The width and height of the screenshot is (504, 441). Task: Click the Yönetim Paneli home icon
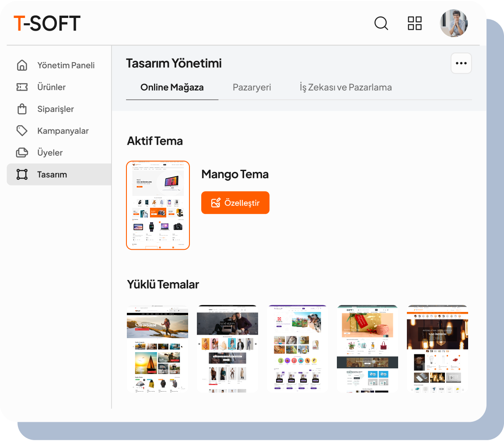pos(22,65)
